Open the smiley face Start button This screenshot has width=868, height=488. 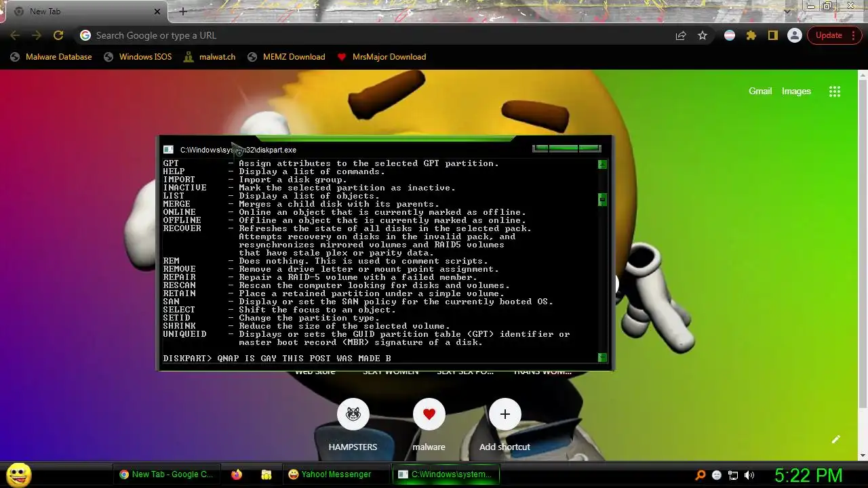(18, 474)
